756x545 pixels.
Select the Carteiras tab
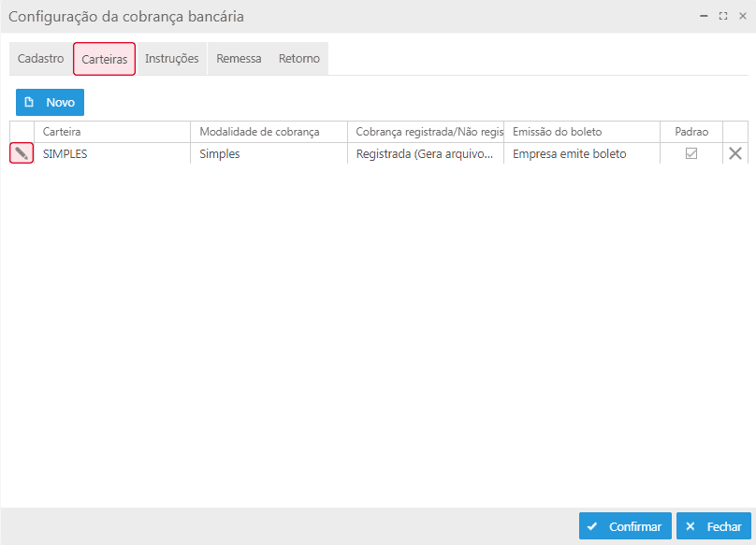pyautogui.click(x=105, y=59)
